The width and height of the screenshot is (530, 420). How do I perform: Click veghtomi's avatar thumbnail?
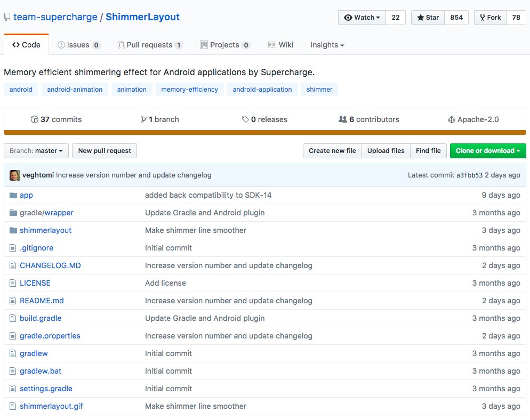[x=14, y=175]
